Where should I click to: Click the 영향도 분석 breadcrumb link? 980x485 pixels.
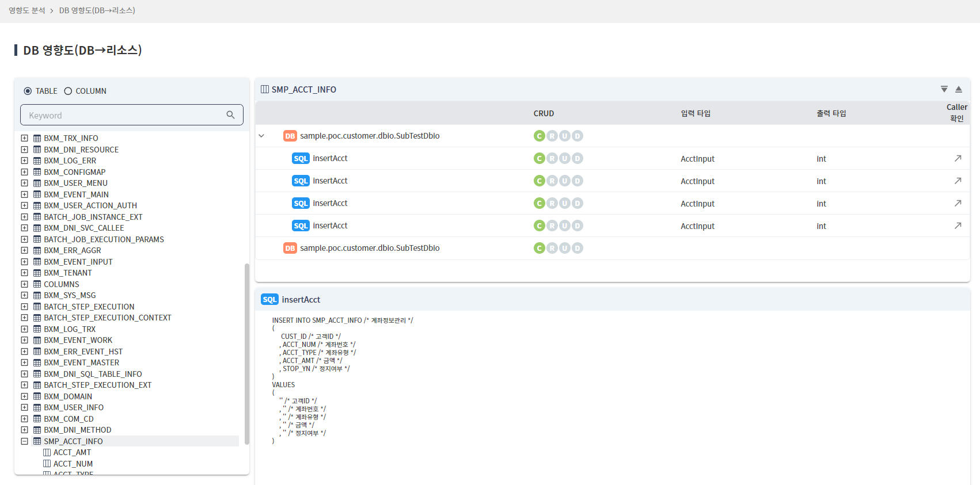(x=27, y=10)
